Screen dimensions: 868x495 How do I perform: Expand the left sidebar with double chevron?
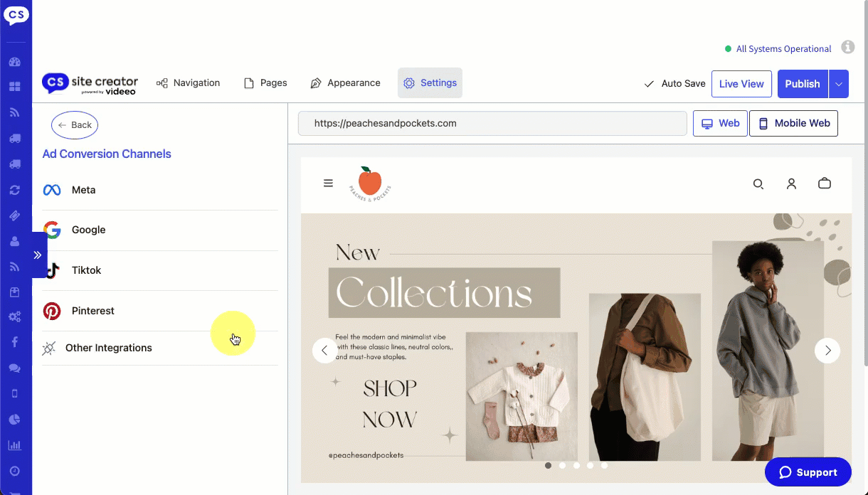(x=38, y=255)
